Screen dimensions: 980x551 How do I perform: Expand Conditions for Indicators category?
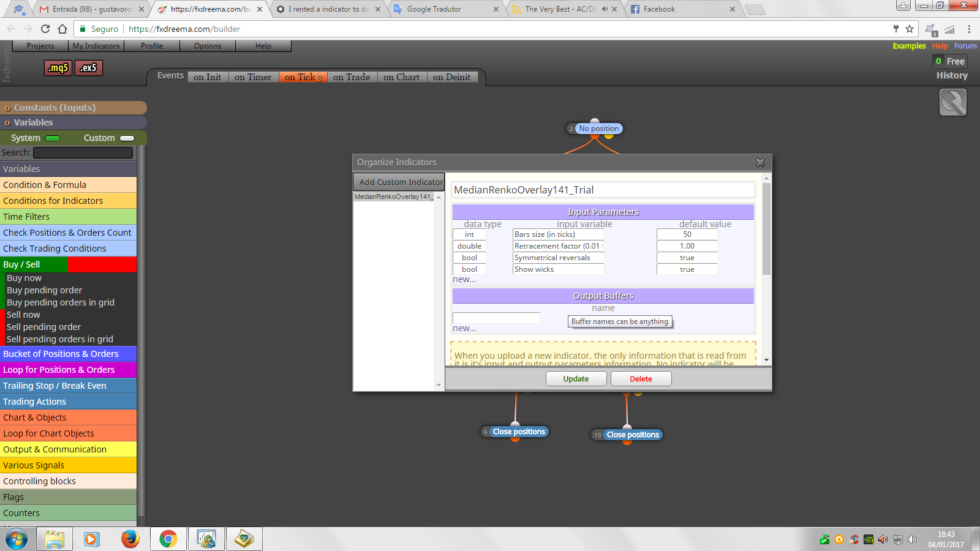coord(68,201)
